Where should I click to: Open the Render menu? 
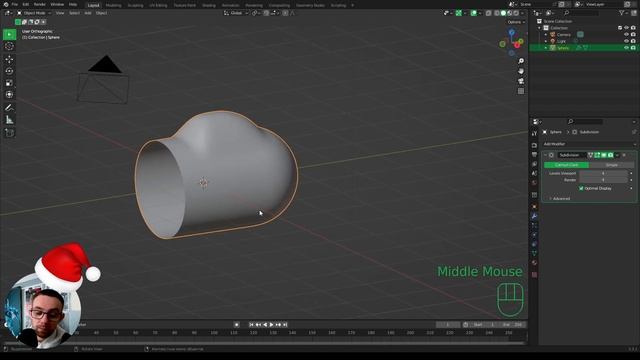tap(40, 4)
